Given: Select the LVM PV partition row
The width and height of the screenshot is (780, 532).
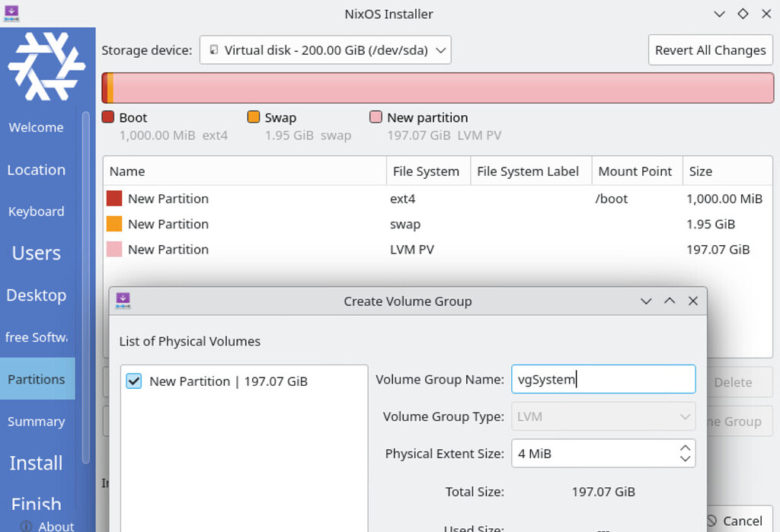Looking at the screenshot, I should click(438, 249).
